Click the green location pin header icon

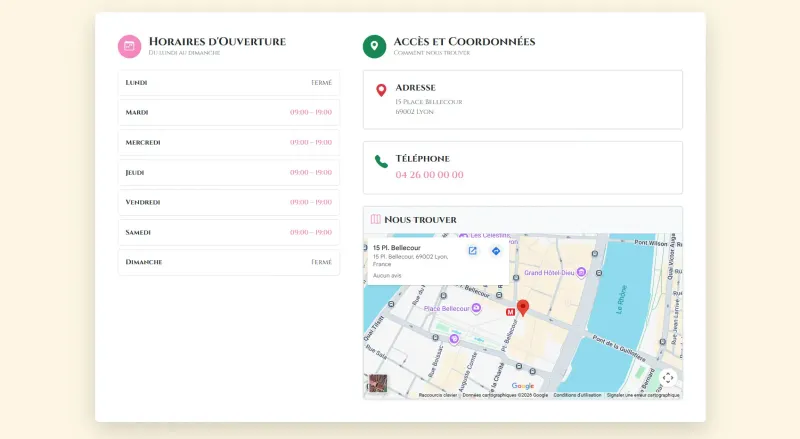(374, 46)
